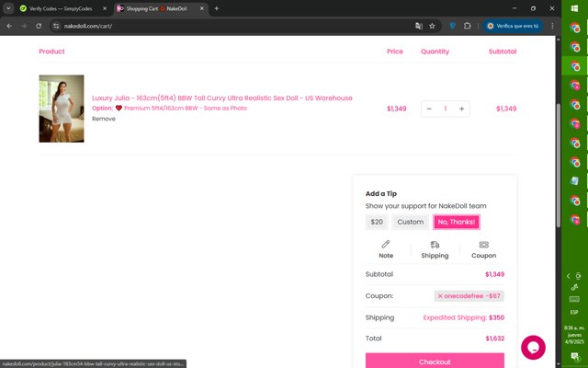The image size is (588, 368).
Task: Click the Premium 5ft4/163cm BBW option text
Action: [186, 109]
